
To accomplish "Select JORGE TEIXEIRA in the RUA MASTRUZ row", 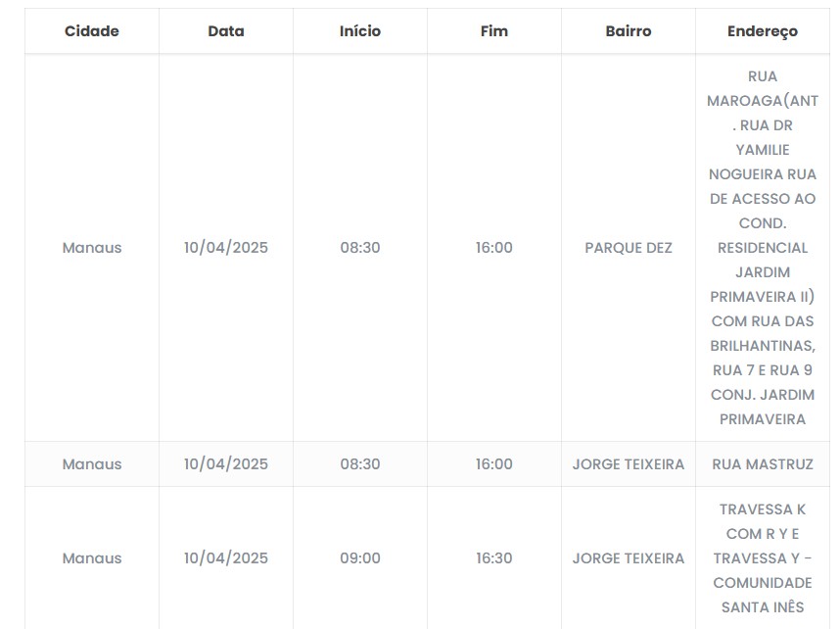I will tap(629, 464).
